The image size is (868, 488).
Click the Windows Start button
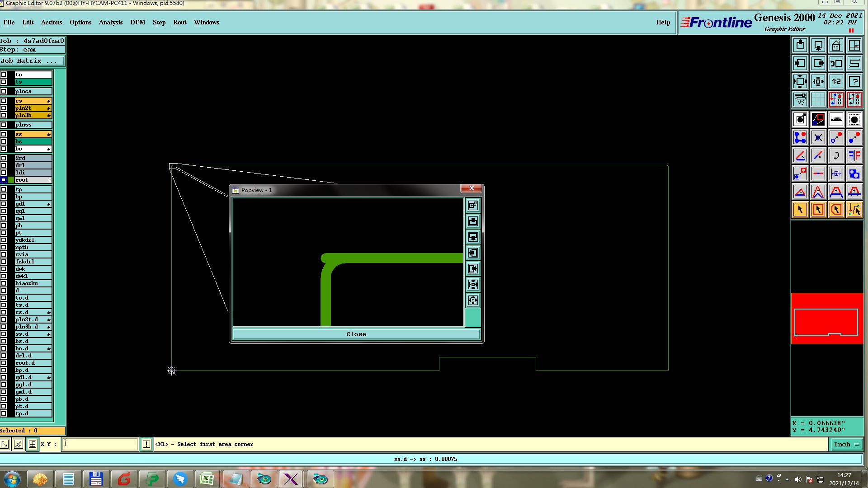point(12,479)
